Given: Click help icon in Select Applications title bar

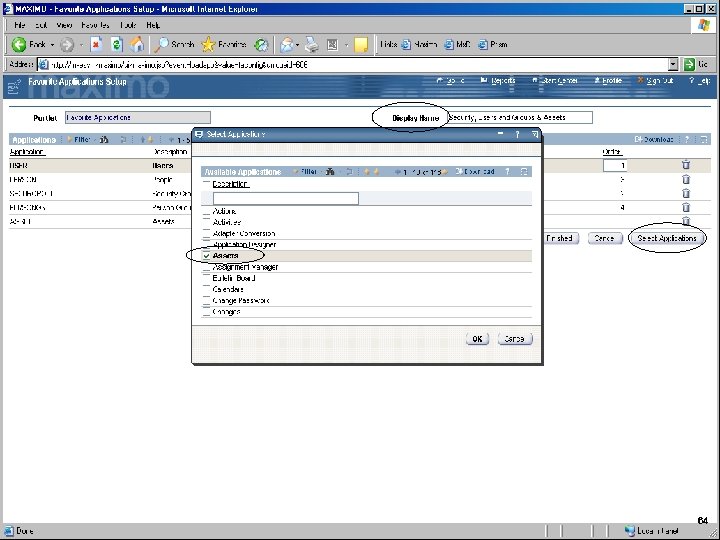Looking at the screenshot, I should 517,134.
